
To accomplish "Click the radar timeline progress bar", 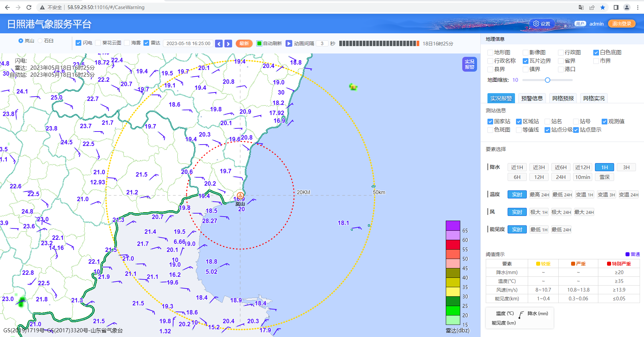I will [379, 43].
